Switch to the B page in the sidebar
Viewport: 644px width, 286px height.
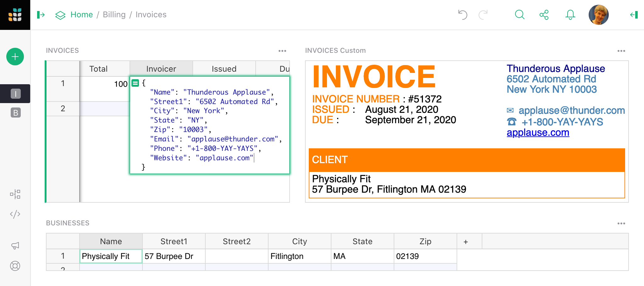tap(15, 113)
